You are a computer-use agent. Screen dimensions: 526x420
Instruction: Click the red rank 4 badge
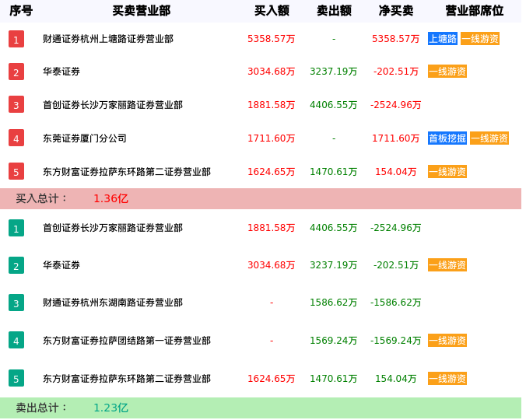click(16, 138)
